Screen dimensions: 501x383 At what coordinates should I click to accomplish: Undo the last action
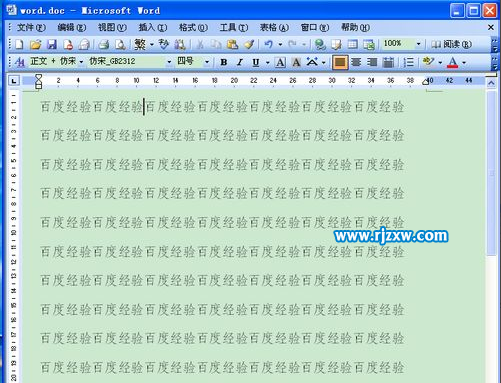coord(269,44)
